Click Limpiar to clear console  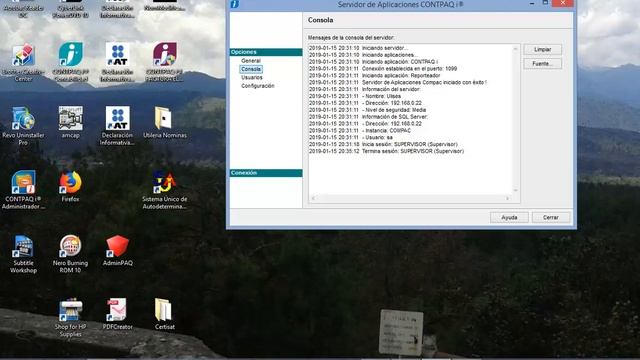point(542,49)
